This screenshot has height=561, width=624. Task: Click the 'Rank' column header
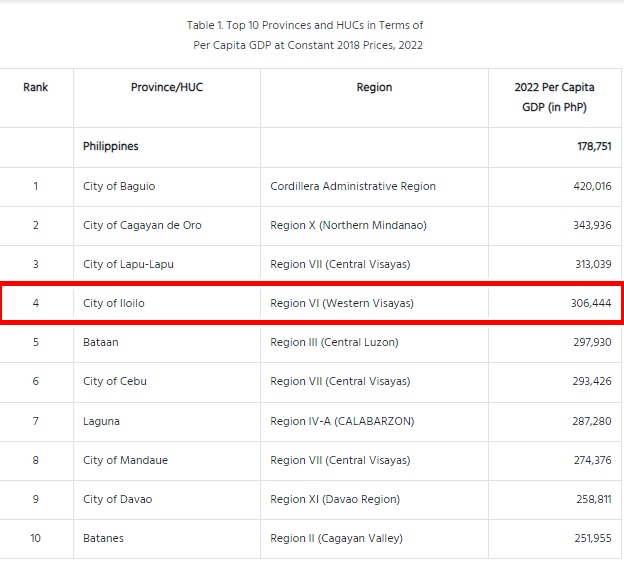tap(35, 87)
